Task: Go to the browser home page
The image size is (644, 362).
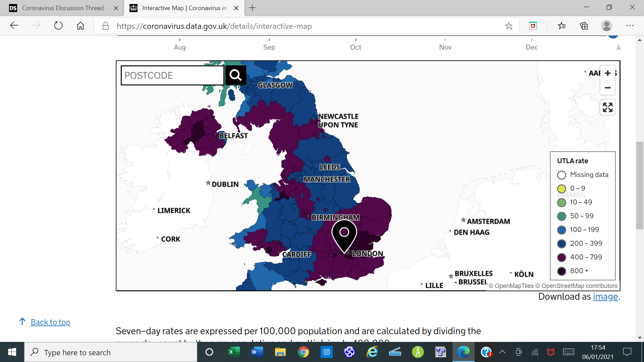Action: pyautogui.click(x=80, y=26)
